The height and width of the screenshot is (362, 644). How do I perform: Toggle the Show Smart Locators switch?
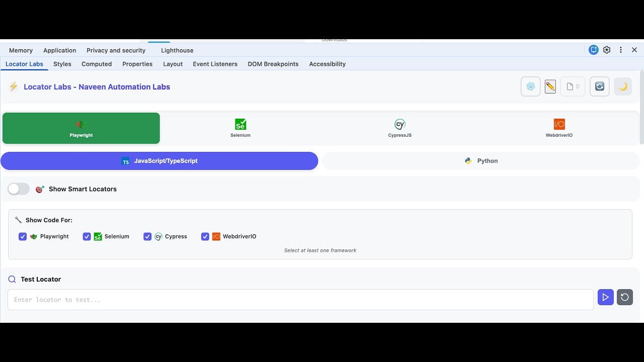coord(18,189)
